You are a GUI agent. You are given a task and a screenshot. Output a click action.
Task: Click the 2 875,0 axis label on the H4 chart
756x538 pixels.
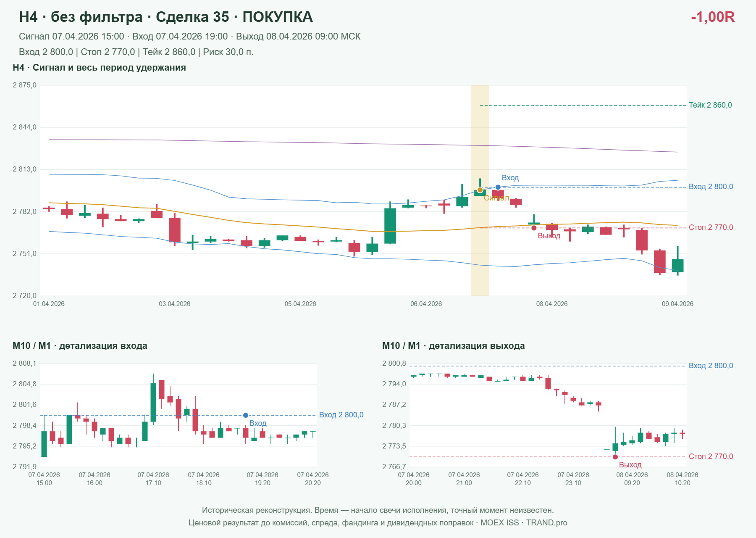(x=24, y=85)
